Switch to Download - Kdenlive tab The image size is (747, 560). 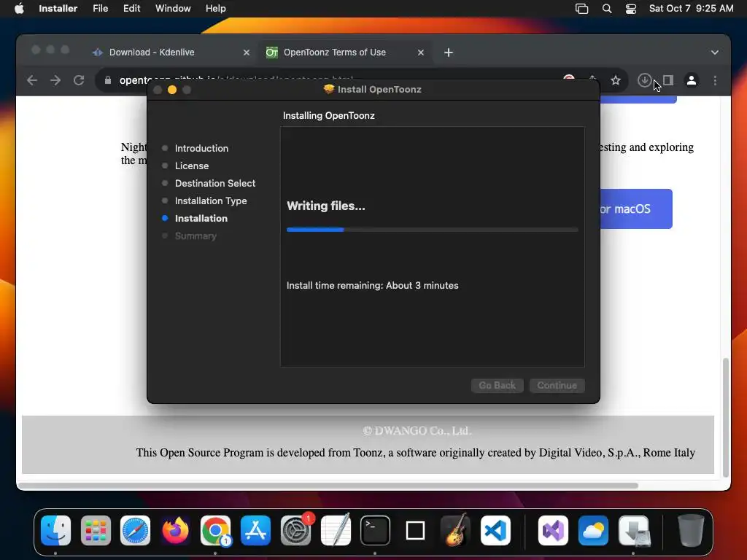click(x=169, y=52)
